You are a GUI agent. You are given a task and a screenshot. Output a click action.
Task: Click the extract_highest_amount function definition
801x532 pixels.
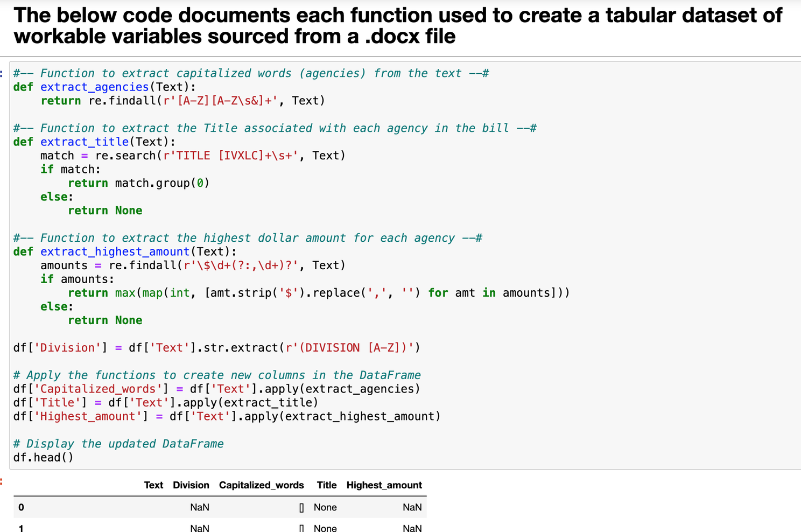(x=115, y=252)
